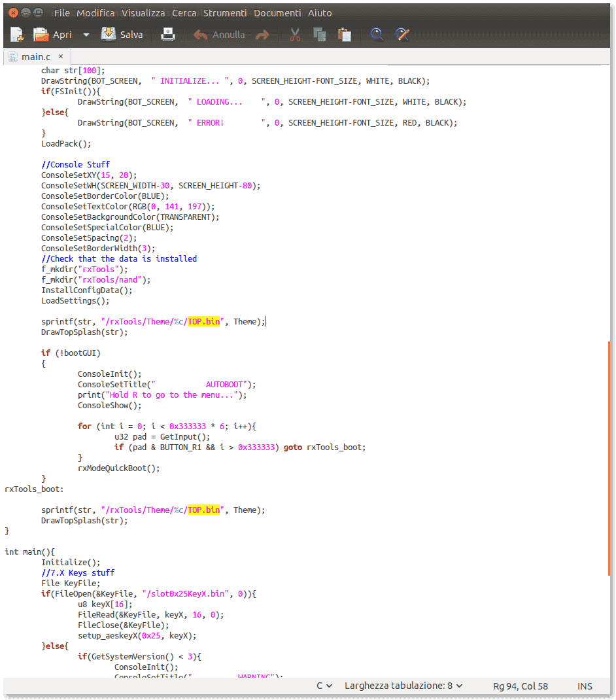Open the Visualizza menu
The image size is (616, 700).
coord(143,13)
